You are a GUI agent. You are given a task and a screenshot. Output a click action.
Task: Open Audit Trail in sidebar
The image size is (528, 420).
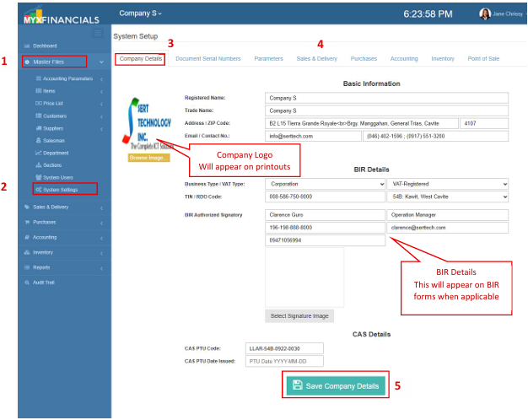point(44,283)
